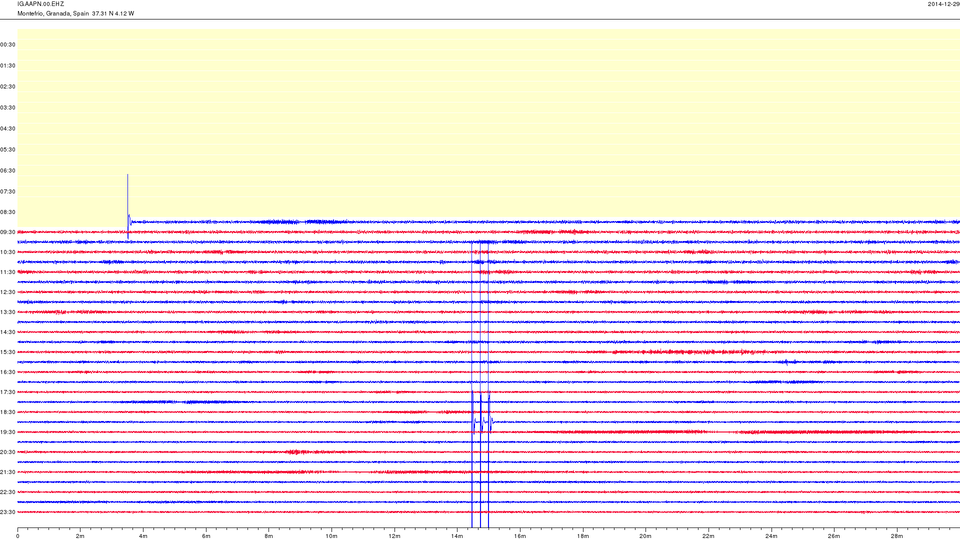Click the 20:30 time label
960x540 pixels.
point(8,452)
